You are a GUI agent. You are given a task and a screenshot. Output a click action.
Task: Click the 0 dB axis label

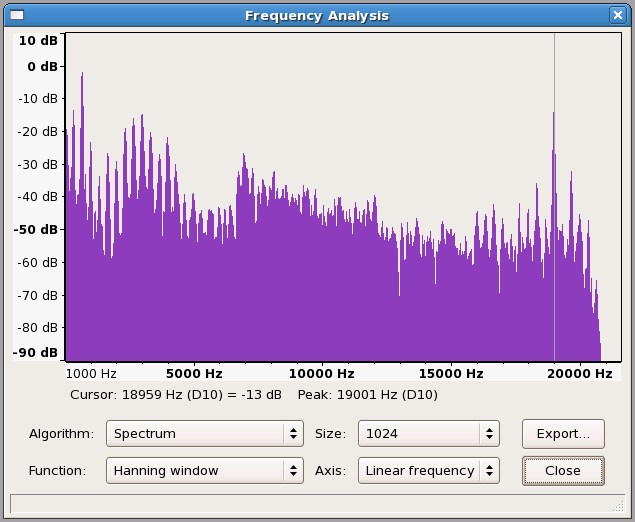43,66
